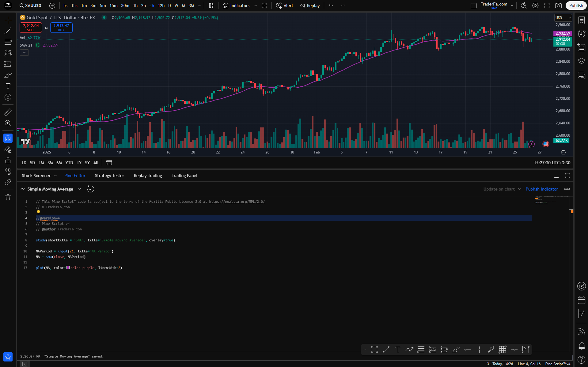Open chart settings gear icon

click(x=535, y=6)
